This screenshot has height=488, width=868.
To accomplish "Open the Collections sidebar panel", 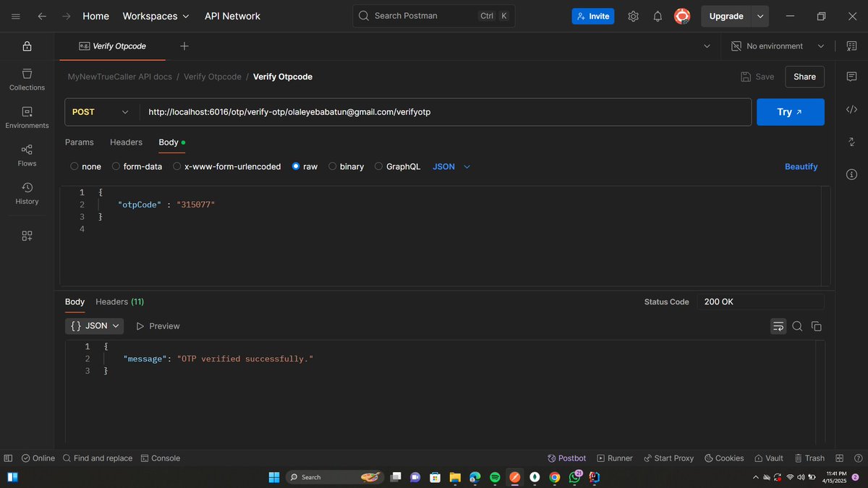I will pos(27,80).
